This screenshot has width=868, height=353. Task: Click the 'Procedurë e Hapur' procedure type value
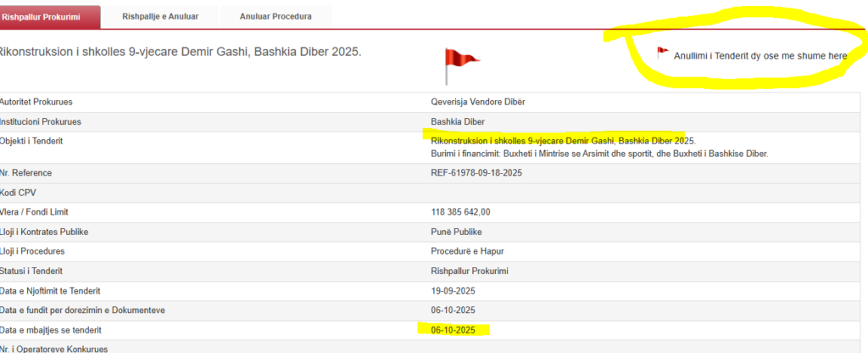[467, 251]
